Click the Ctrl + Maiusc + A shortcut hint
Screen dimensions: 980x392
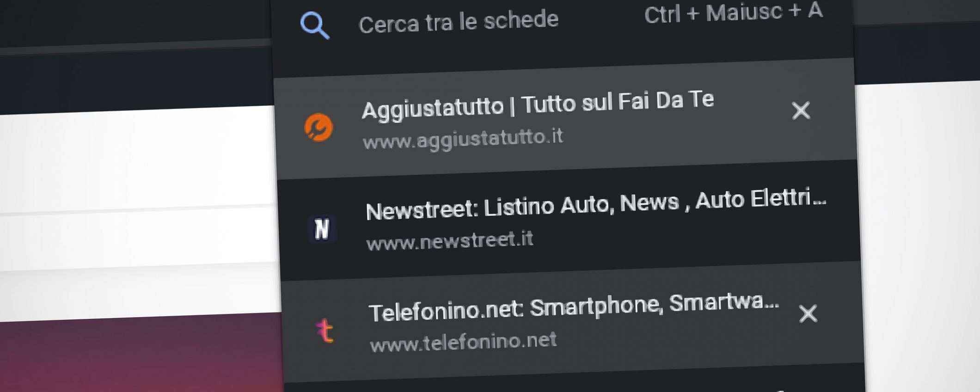point(733,13)
